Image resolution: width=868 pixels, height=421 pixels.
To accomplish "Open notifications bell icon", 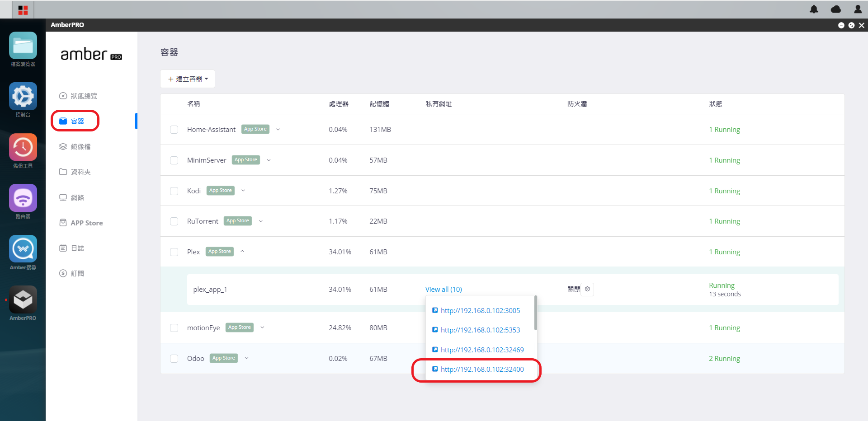I will click(814, 9).
